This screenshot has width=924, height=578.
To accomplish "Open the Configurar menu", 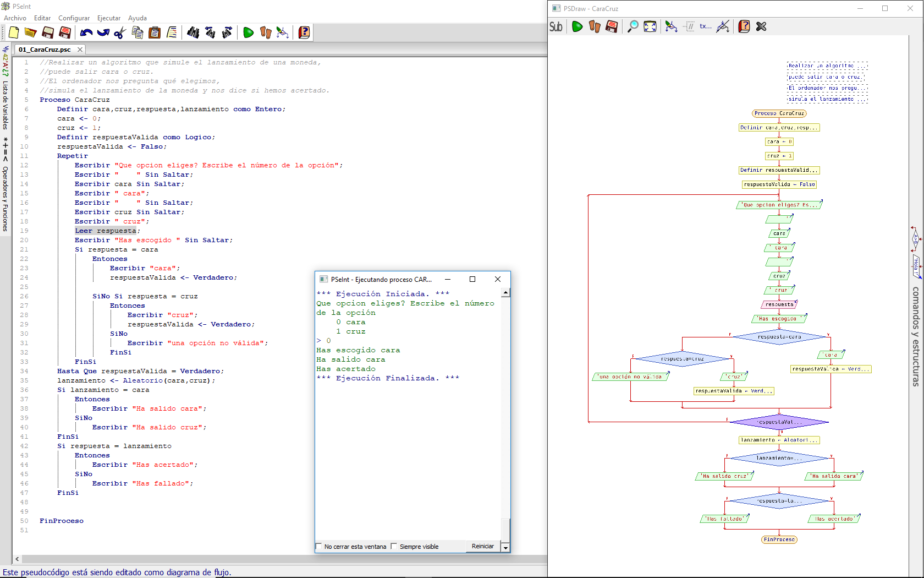I will coord(74,18).
